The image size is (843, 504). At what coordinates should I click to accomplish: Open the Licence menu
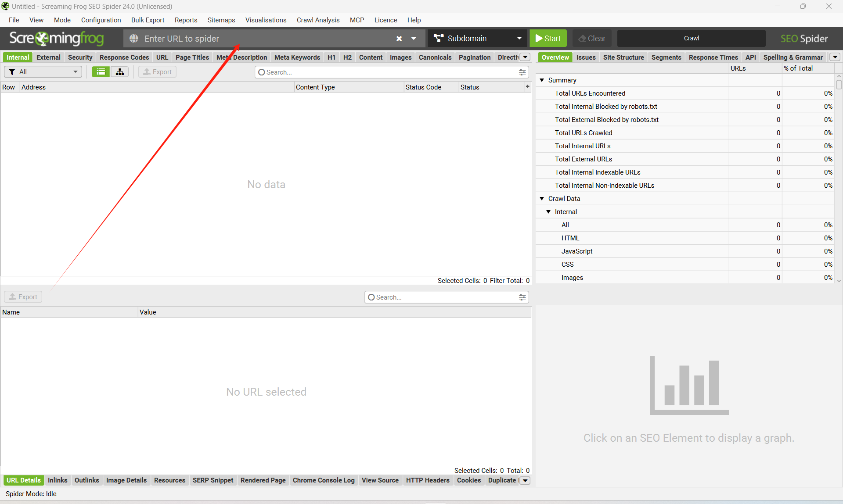(385, 20)
